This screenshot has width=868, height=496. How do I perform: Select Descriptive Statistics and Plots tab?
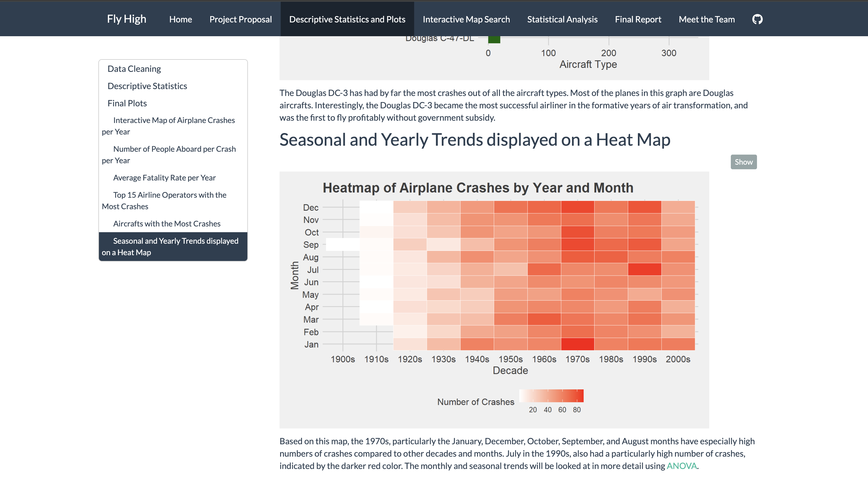tap(347, 19)
